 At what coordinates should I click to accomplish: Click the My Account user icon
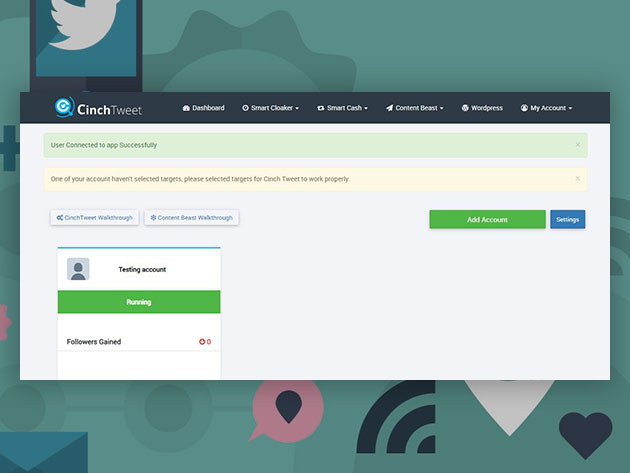point(524,108)
